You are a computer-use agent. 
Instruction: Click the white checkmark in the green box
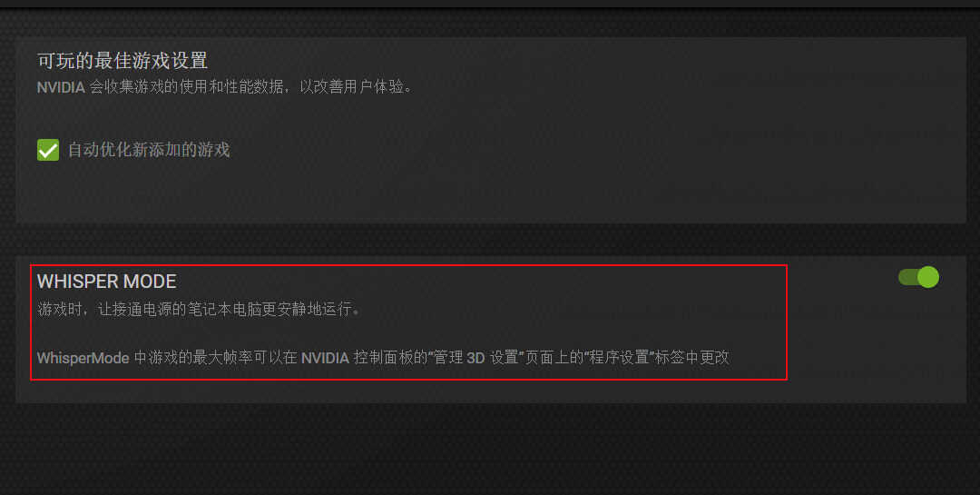pos(48,150)
